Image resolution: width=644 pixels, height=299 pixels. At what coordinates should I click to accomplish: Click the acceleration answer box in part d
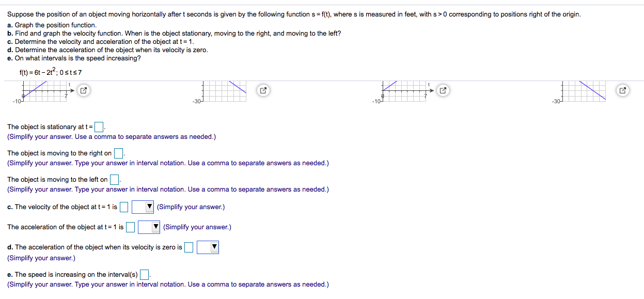click(x=188, y=247)
